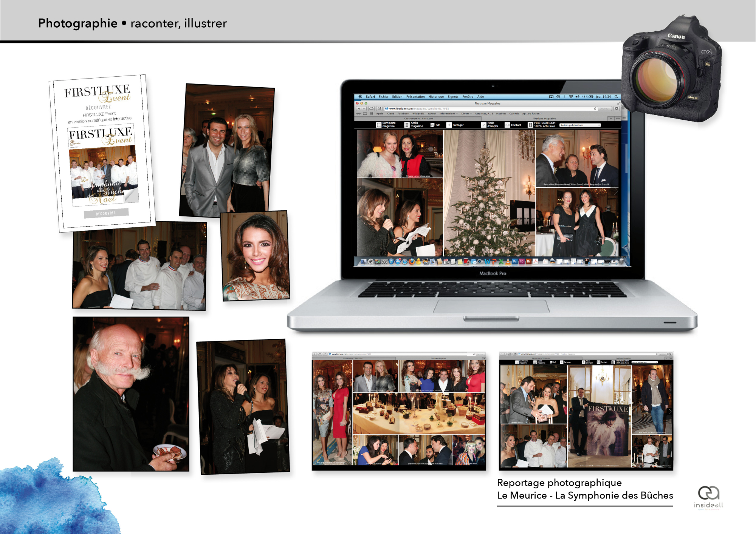Open the Wikipedia bookmark link

(418, 114)
